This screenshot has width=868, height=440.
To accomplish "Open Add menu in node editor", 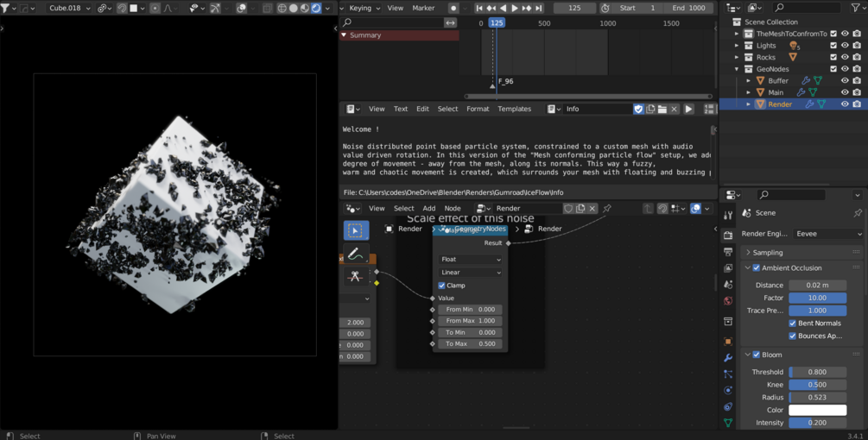I will (x=429, y=209).
